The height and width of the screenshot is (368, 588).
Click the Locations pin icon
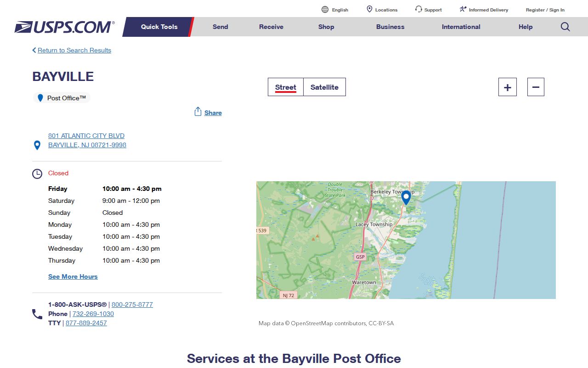[x=369, y=9]
